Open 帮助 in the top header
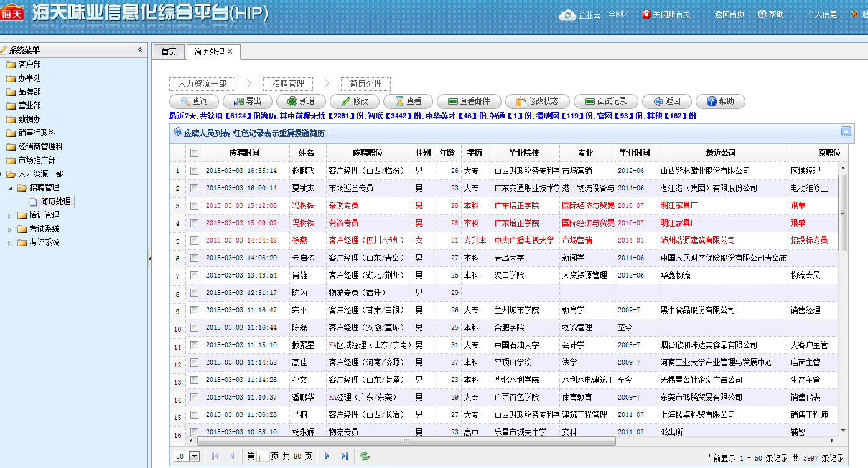Screen dimensions: 868x468 pos(770,14)
